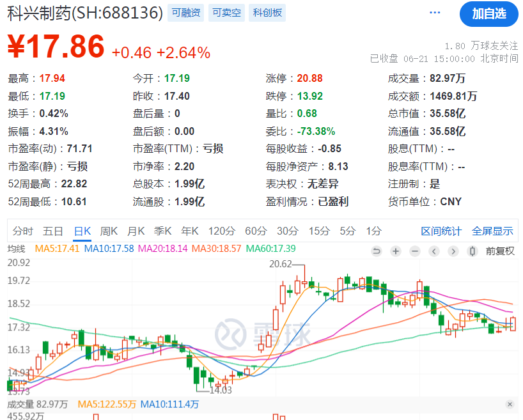This screenshot has width=523, height=420.
Task: Collapse the volume panel with chevron icon
Action: (x=511, y=405)
